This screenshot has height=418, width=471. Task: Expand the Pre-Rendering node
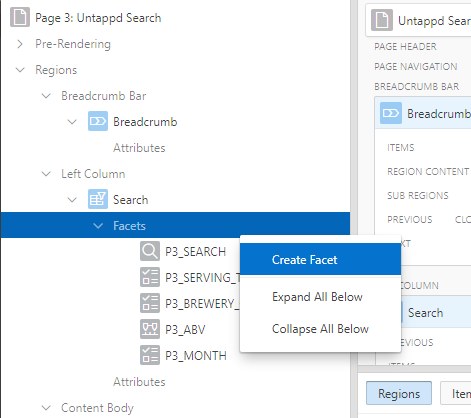click(x=20, y=44)
